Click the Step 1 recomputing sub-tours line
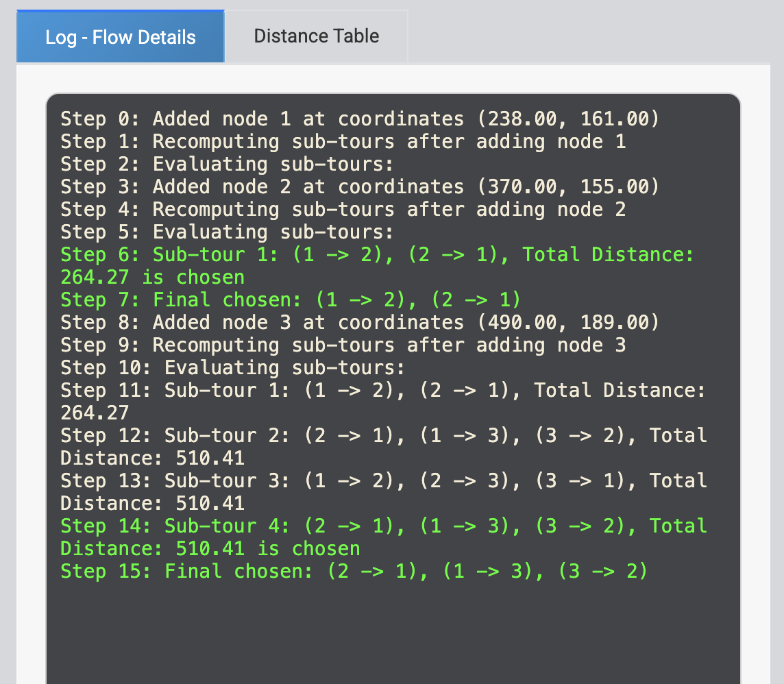 pyautogui.click(x=343, y=141)
